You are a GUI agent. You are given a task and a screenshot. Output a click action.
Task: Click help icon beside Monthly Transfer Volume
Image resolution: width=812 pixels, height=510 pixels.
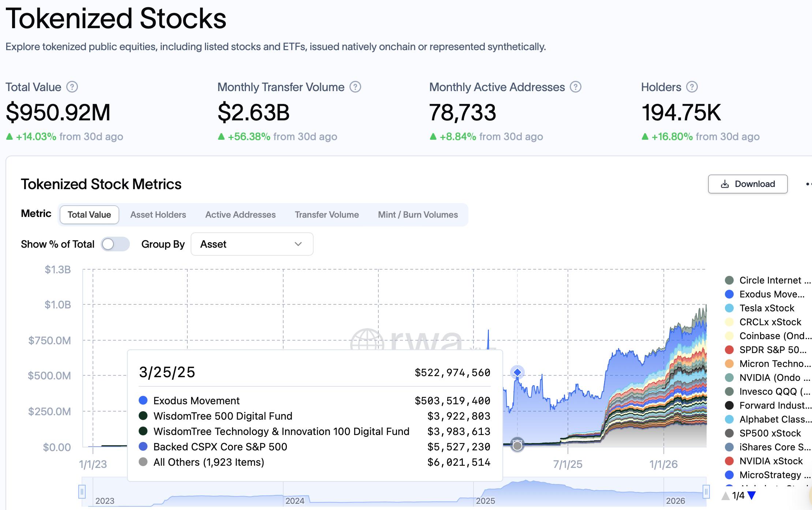click(x=355, y=87)
